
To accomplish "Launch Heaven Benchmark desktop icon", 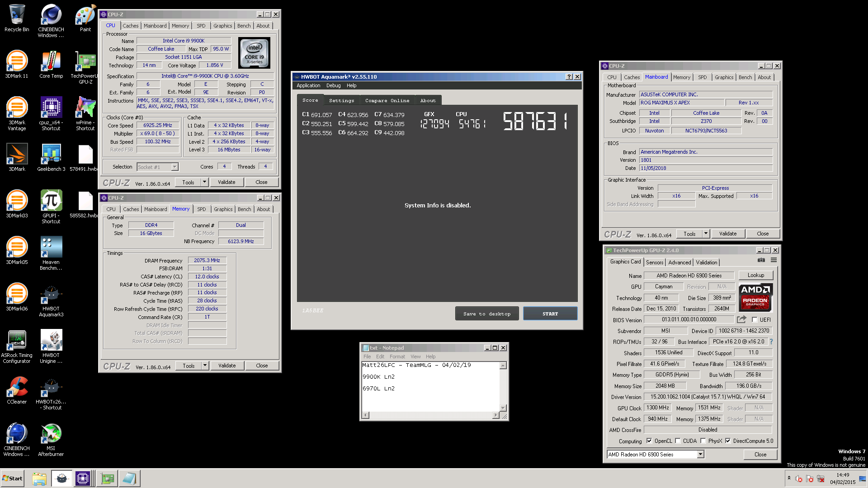I will pos(51,253).
